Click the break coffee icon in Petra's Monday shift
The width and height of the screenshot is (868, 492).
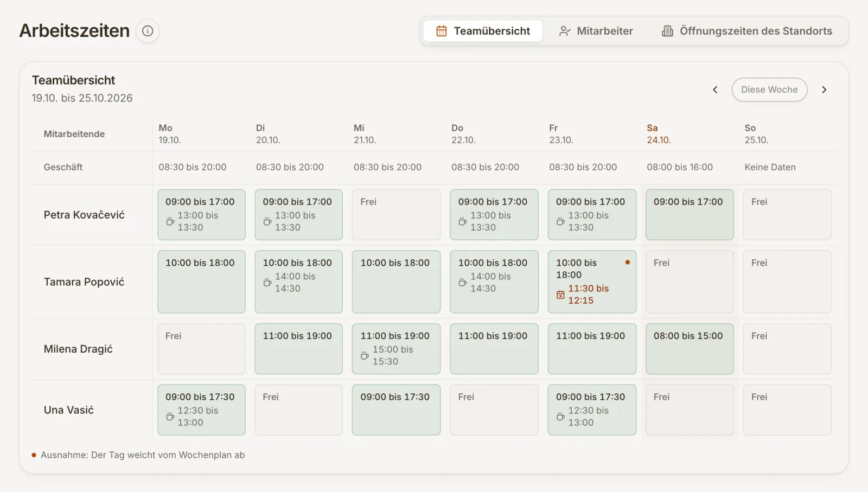tap(170, 221)
